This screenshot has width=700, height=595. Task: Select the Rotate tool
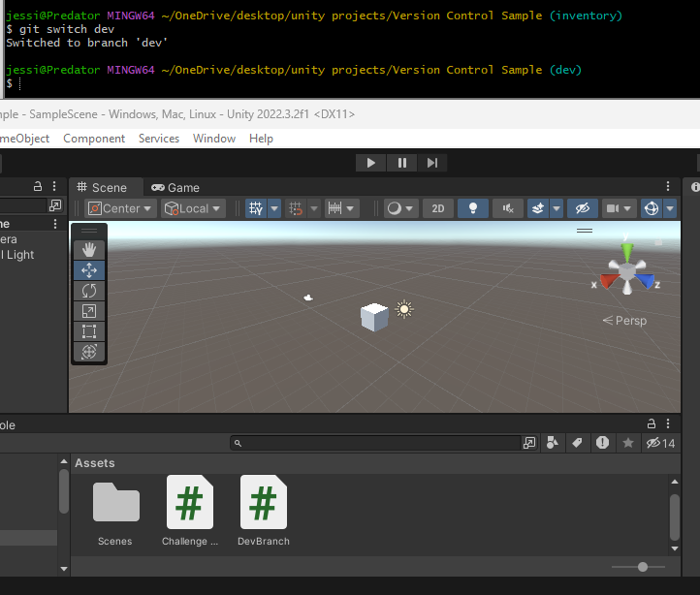pos(89,291)
